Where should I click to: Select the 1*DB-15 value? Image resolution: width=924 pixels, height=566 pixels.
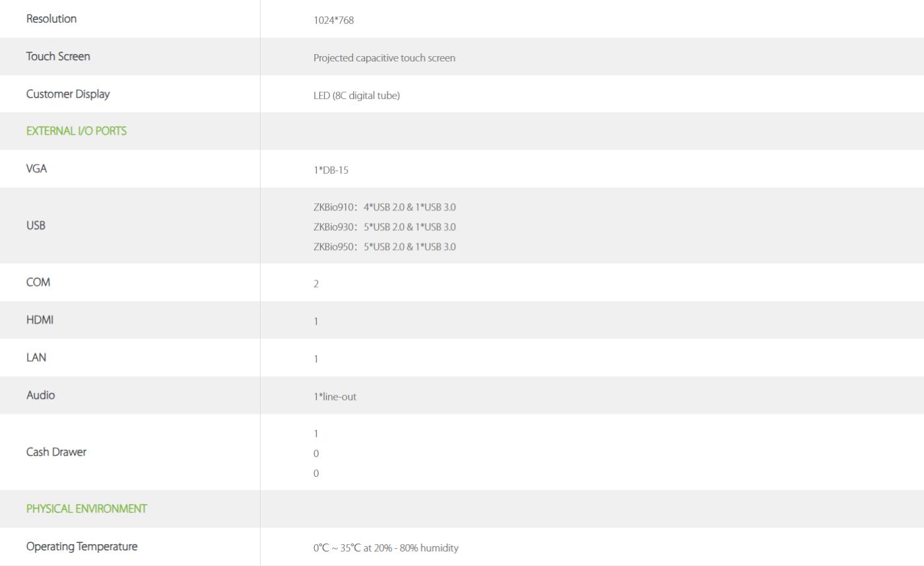(x=331, y=170)
